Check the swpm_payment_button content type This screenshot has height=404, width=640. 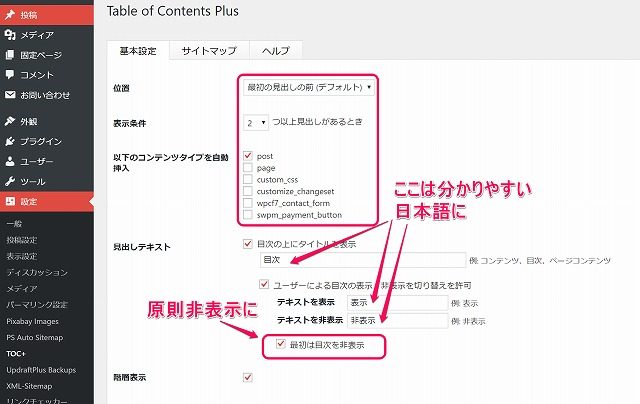pyautogui.click(x=247, y=215)
